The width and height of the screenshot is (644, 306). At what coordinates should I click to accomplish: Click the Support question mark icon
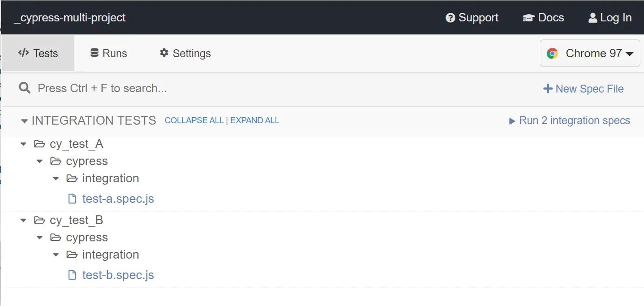[x=450, y=18]
